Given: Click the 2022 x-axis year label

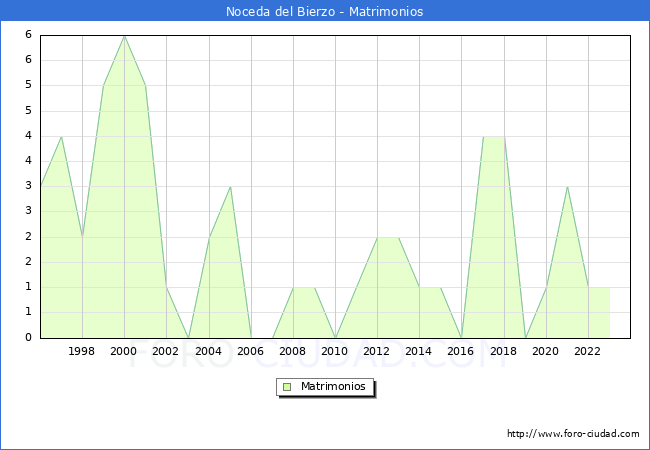Looking at the screenshot, I should [x=588, y=351].
